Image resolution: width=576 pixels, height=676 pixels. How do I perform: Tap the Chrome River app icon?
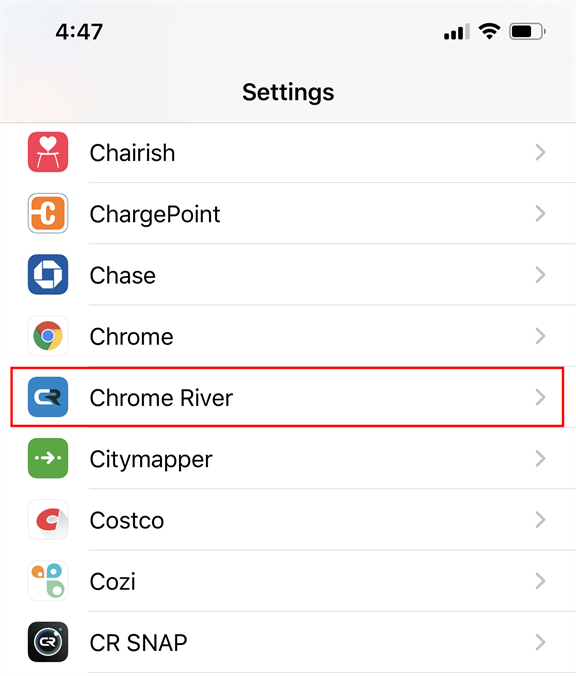(x=48, y=397)
